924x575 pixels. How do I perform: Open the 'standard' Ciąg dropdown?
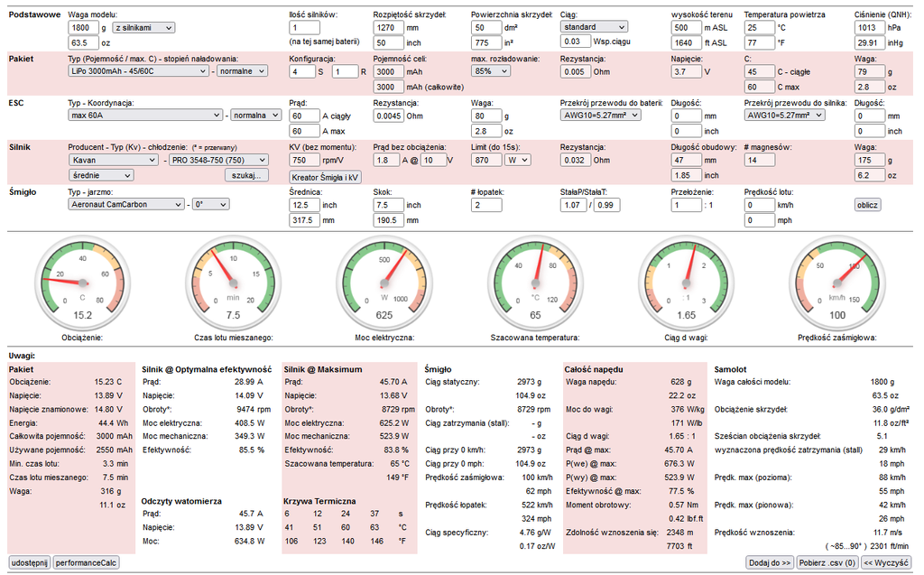click(x=593, y=27)
